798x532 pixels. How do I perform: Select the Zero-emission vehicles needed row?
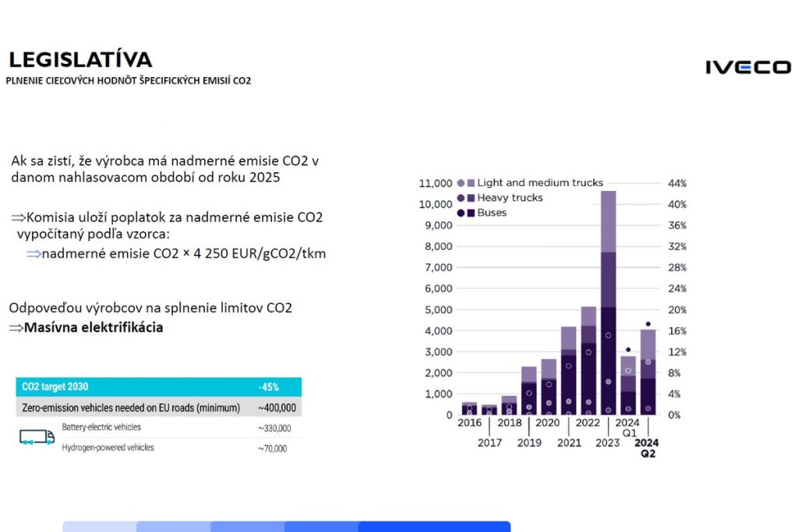click(x=158, y=408)
